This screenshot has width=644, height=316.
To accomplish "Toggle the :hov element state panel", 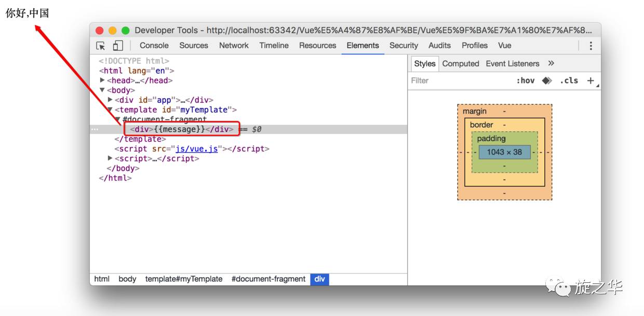I will [525, 80].
